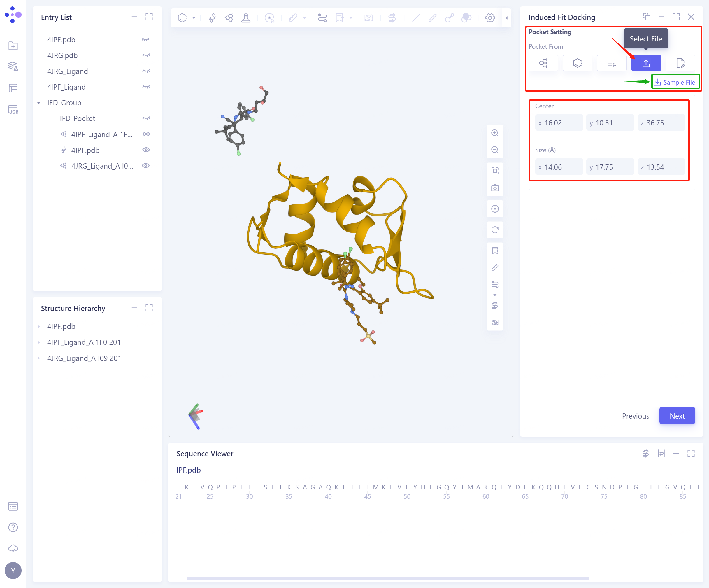Click the cloud icon in the left sidebar
709x588 pixels.
(13, 549)
